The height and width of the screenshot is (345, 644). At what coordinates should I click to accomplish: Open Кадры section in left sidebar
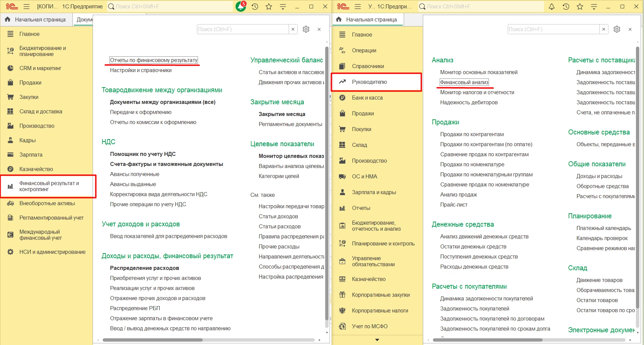46,140
